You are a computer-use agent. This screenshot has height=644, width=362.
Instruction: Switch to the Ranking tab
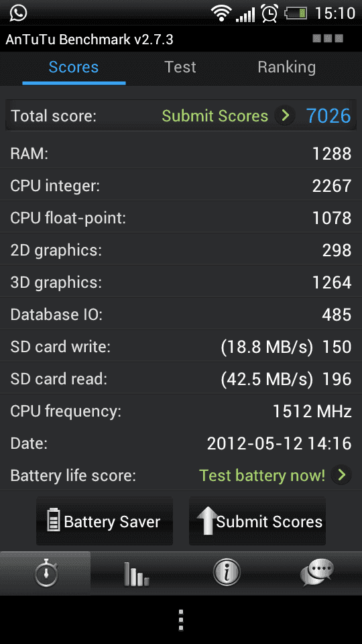pyautogui.click(x=286, y=67)
